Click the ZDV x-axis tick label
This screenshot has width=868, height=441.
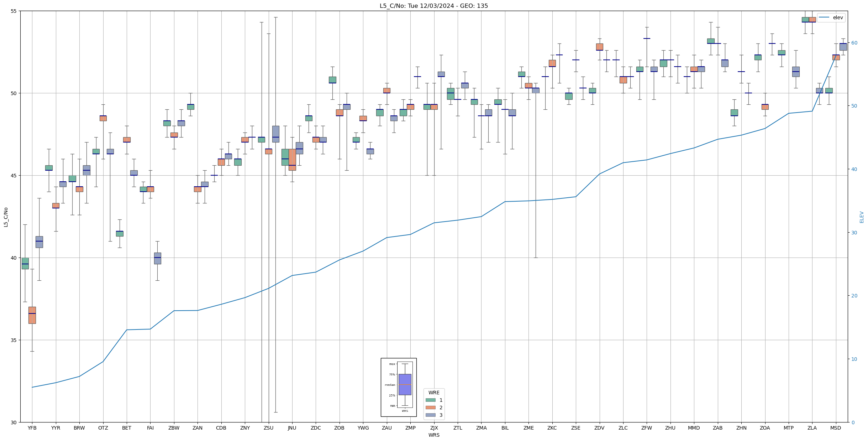click(x=599, y=428)
